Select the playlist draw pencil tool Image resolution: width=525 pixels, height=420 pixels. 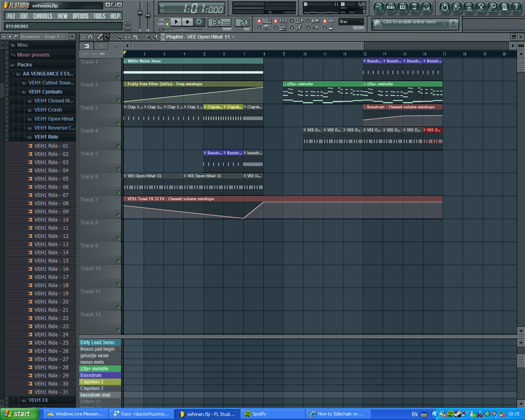pos(100,37)
